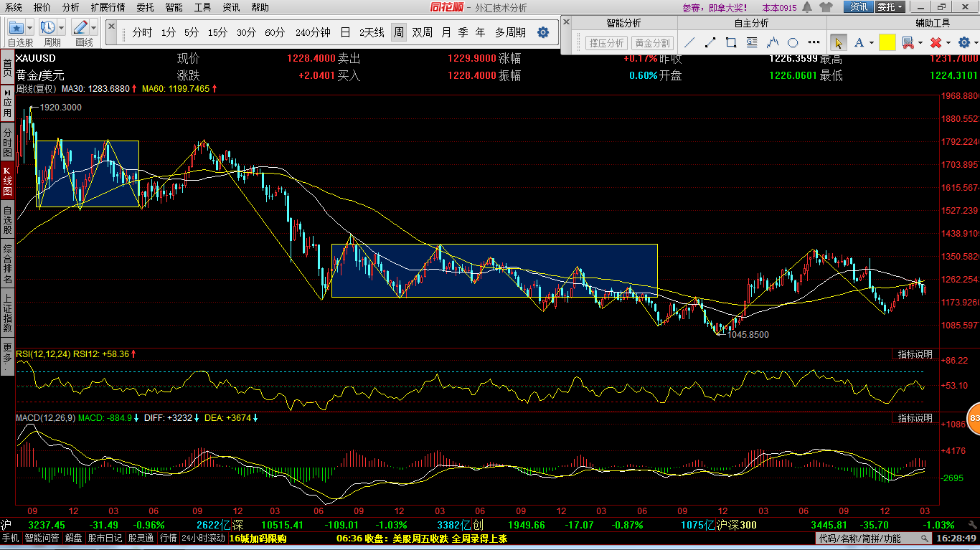Open period toolbar settings gear

click(x=543, y=33)
